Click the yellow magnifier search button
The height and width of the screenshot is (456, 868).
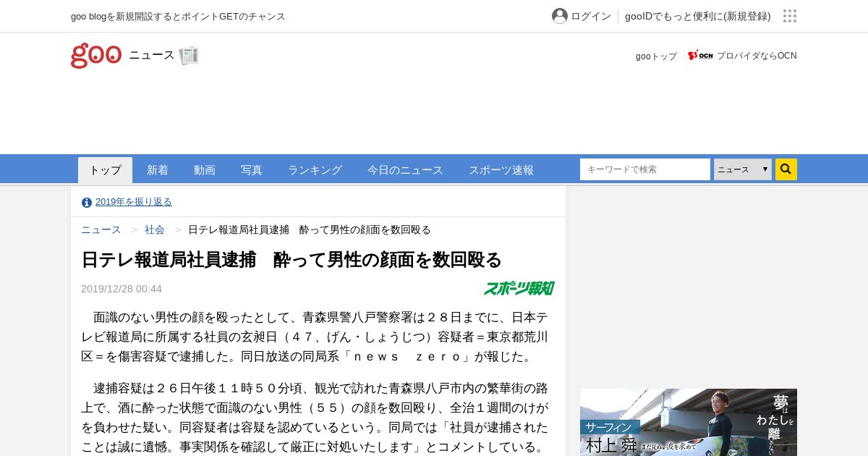(786, 169)
